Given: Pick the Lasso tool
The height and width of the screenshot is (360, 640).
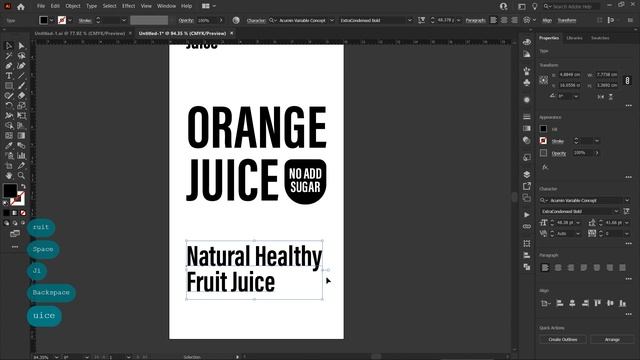Looking at the screenshot, I should click(21, 56).
